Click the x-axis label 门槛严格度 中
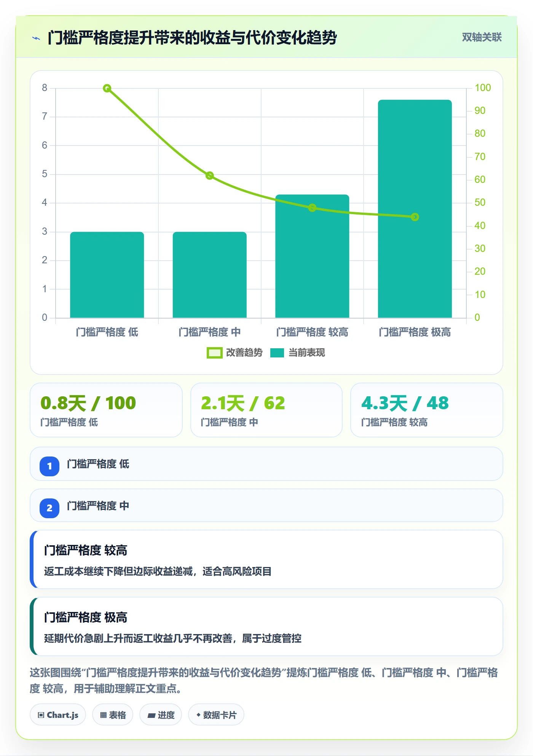 (x=210, y=332)
